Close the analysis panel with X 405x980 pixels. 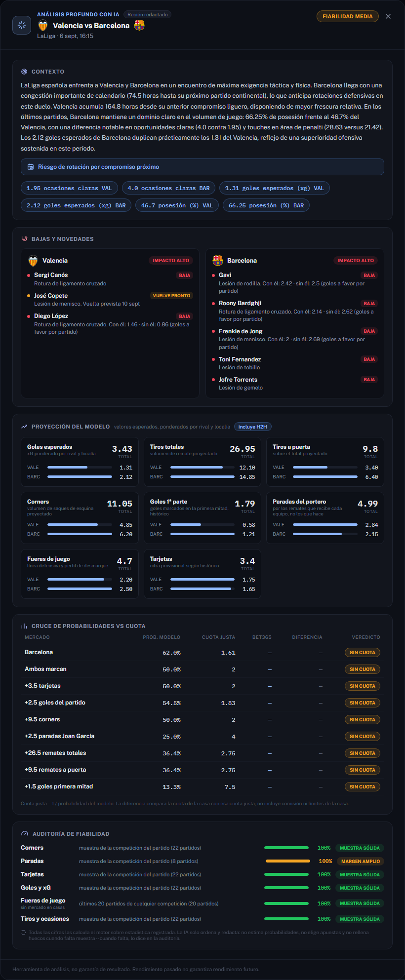pos(388,16)
